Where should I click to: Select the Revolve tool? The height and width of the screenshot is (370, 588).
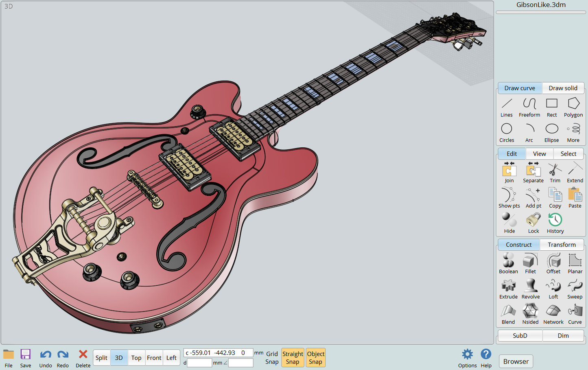(530, 289)
